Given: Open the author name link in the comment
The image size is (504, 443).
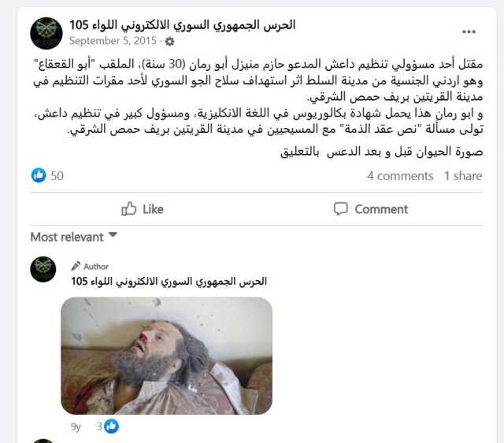Looking at the screenshot, I should click(x=169, y=281).
